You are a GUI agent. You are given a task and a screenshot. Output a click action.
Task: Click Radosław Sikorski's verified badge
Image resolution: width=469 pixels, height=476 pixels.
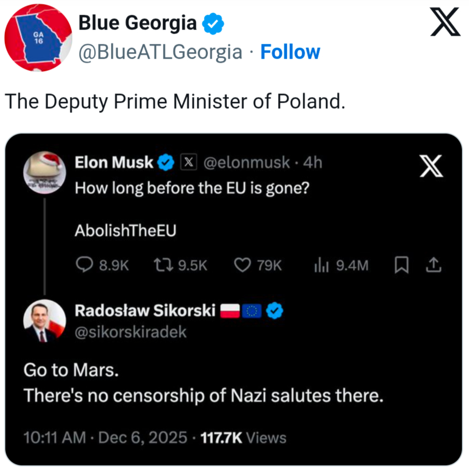(x=276, y=310)
